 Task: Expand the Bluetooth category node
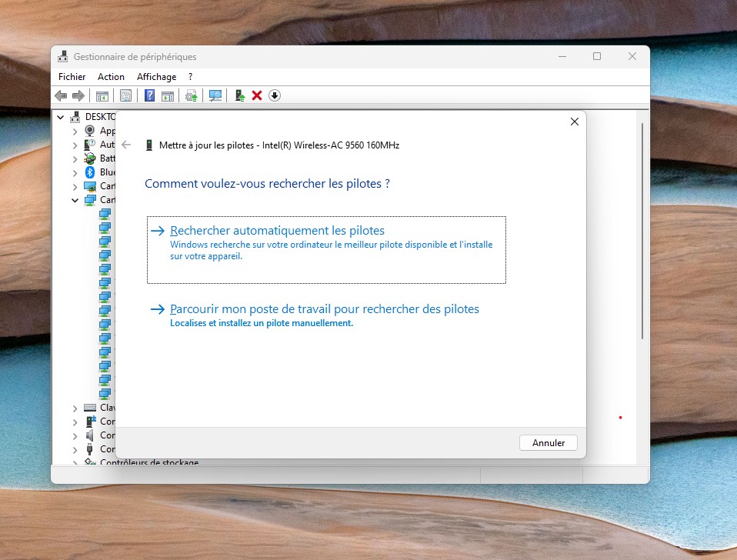coord(75,173)
